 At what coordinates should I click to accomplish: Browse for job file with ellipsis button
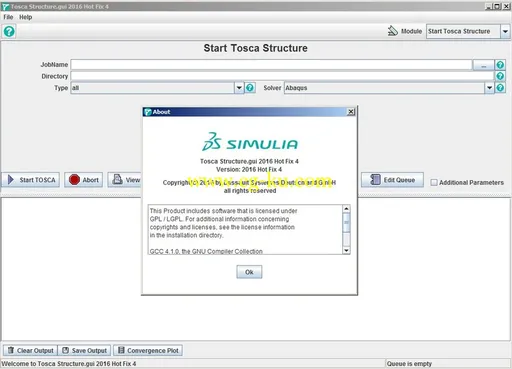coord(483,65)
